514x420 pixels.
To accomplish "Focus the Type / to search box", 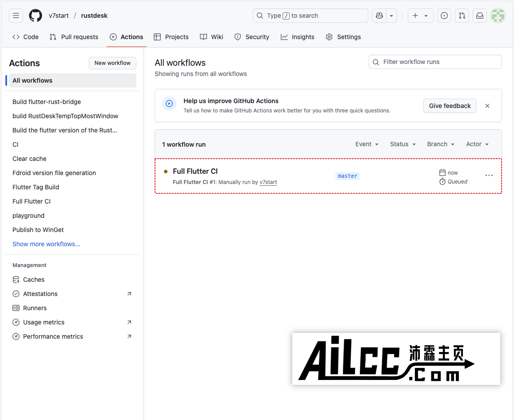I will tap(310, 16).
